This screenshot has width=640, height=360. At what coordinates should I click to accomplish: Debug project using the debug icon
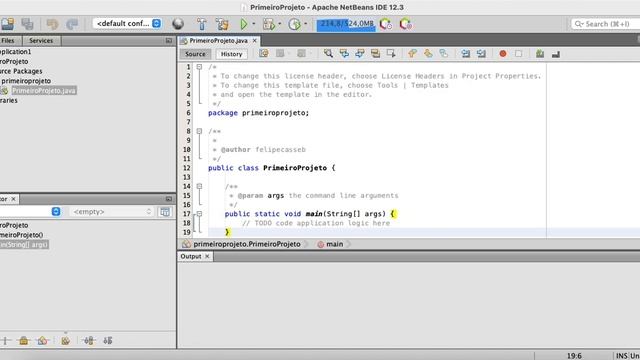click(269, 24)
